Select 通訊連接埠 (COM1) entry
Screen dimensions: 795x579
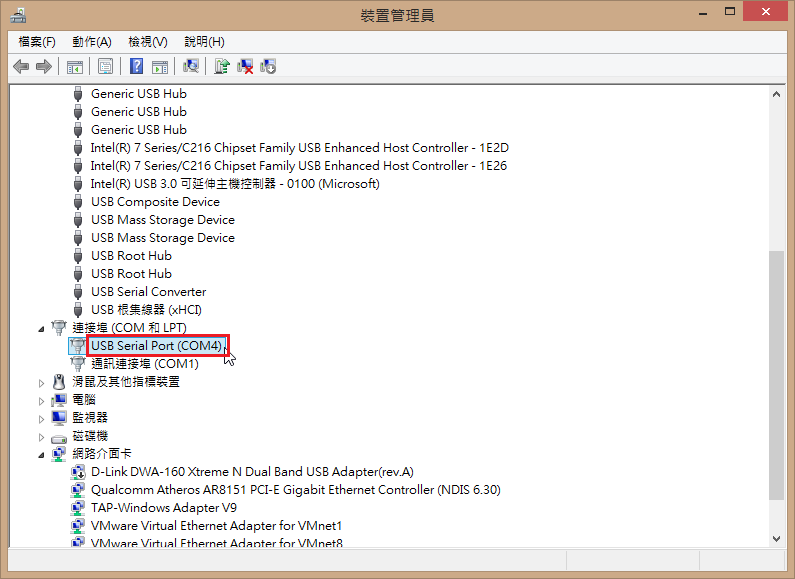(145, 364)
